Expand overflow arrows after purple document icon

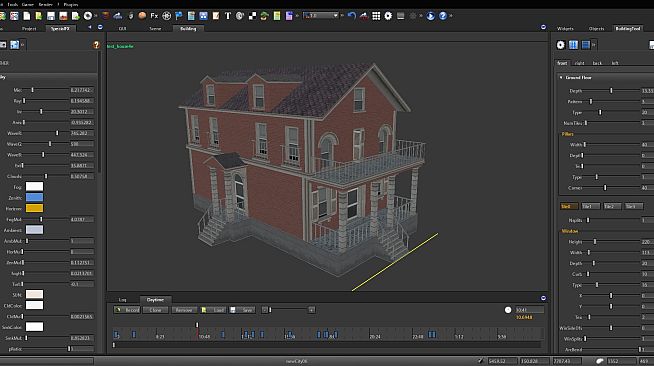[297, 16]
